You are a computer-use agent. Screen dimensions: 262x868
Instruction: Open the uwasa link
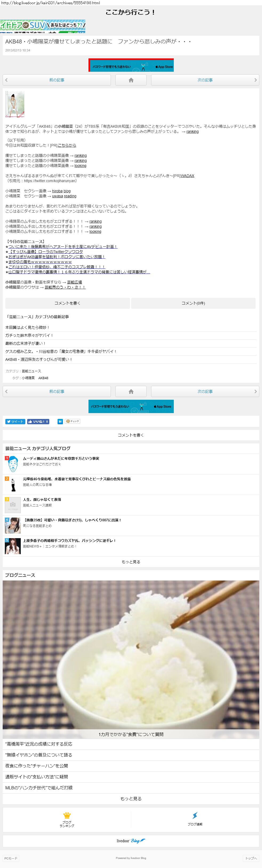point(57,196)
